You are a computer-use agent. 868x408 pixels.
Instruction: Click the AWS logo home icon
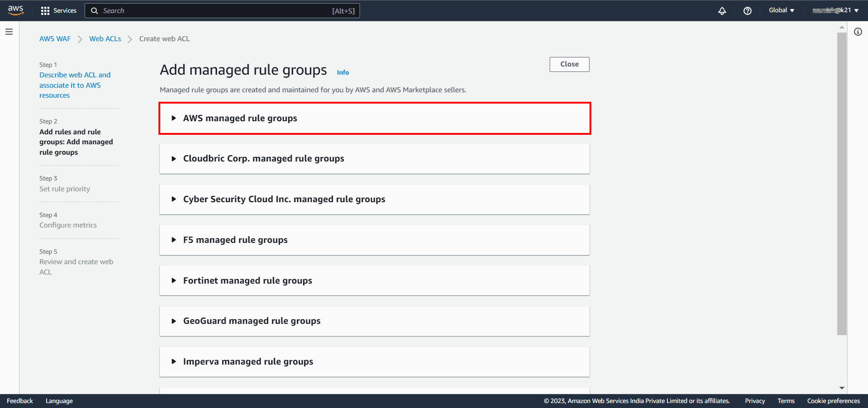click(x=15, y=10)
